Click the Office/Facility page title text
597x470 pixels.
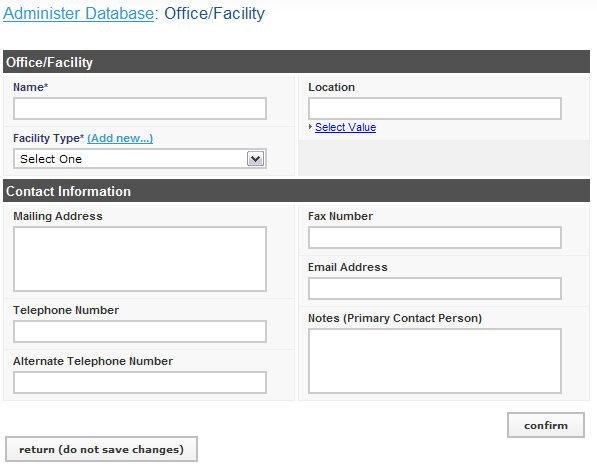pos(214,13)
